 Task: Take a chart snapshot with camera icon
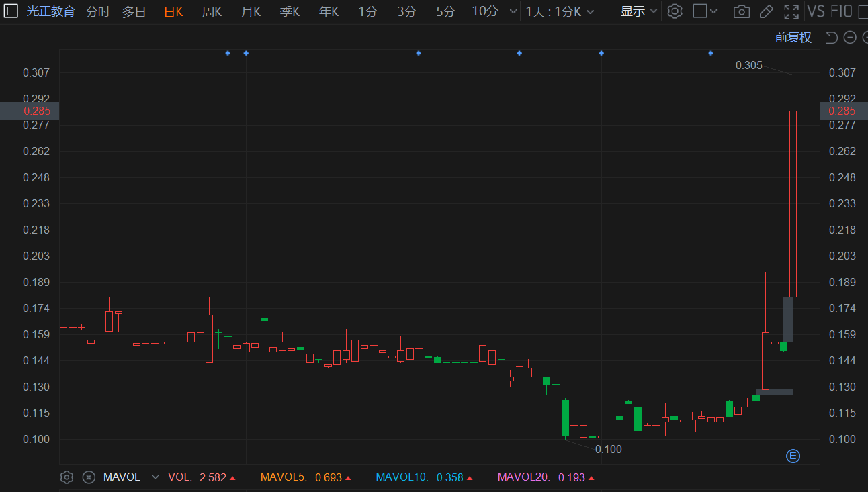tap(741, 11)
